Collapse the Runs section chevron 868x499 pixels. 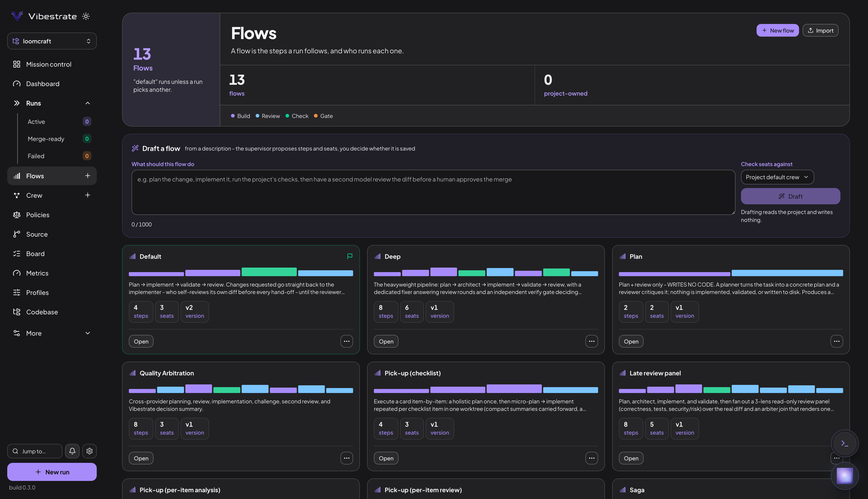pos(88,103)
